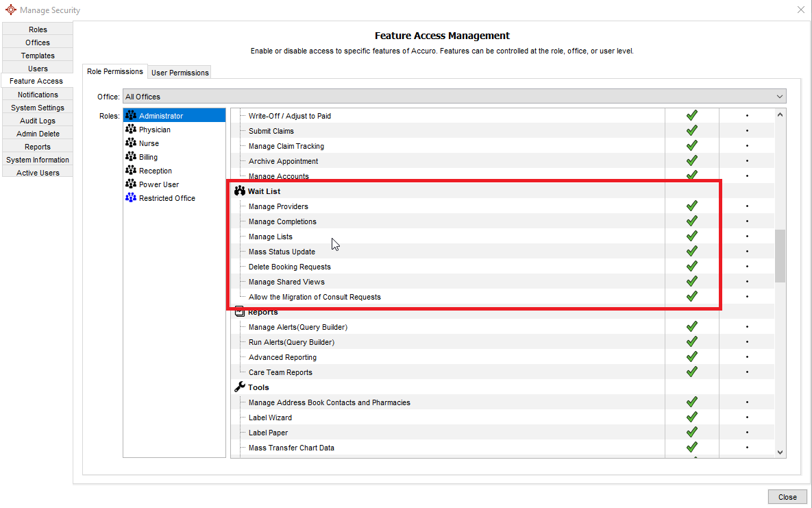Switch to the User Permissions tab
812x508 pixels.
180,73
